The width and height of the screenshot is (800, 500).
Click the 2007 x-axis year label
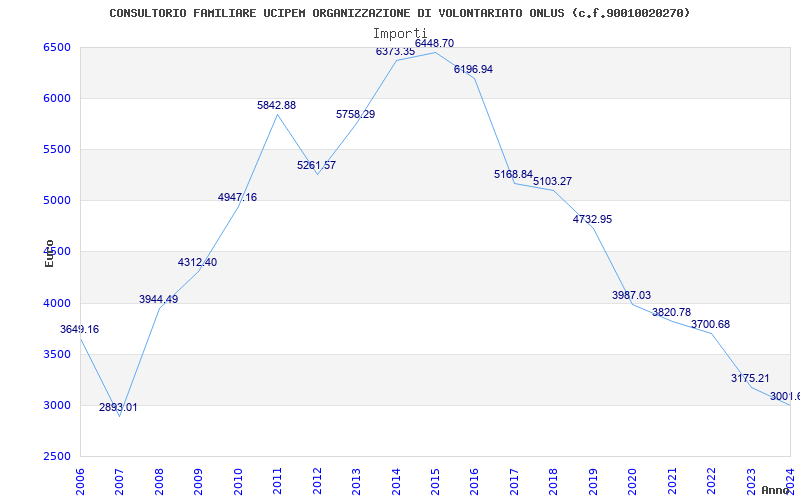pyautogui.click(x=119, y=481)
